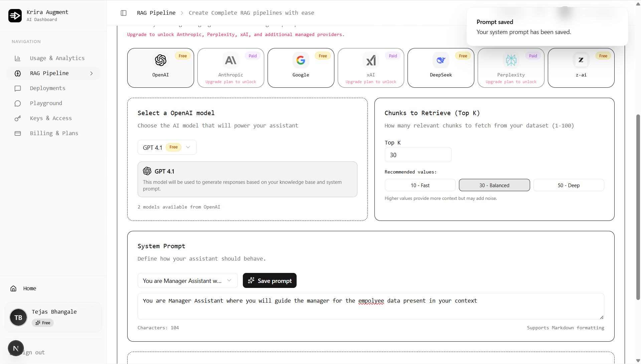641x364 pixels.
Task: Click the Usage & Analytics chart icon
Action: point(18,58)
